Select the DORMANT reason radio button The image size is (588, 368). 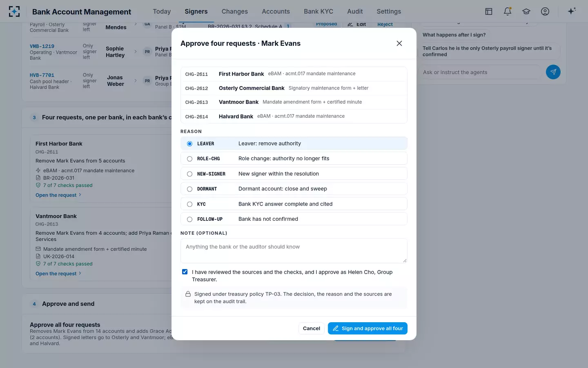click(x=189, y=189)
